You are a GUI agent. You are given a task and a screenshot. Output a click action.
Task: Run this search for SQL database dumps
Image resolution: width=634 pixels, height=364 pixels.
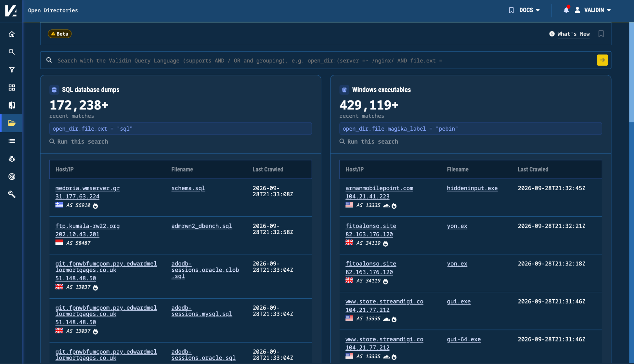pyautogui.click(x=79, y=142)
